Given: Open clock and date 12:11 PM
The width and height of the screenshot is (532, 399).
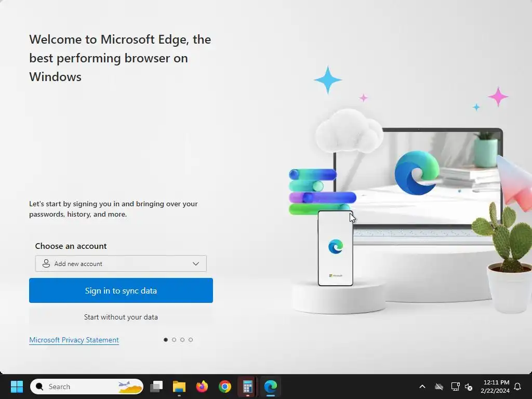Looking at the screenshot, I should tap(495, 387).
